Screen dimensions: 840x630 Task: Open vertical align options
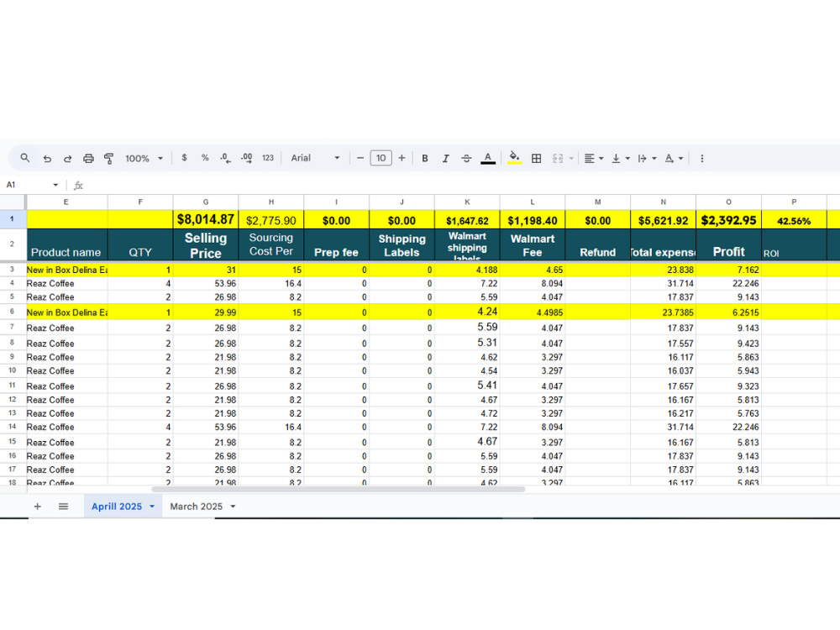(x=621, y=159)
